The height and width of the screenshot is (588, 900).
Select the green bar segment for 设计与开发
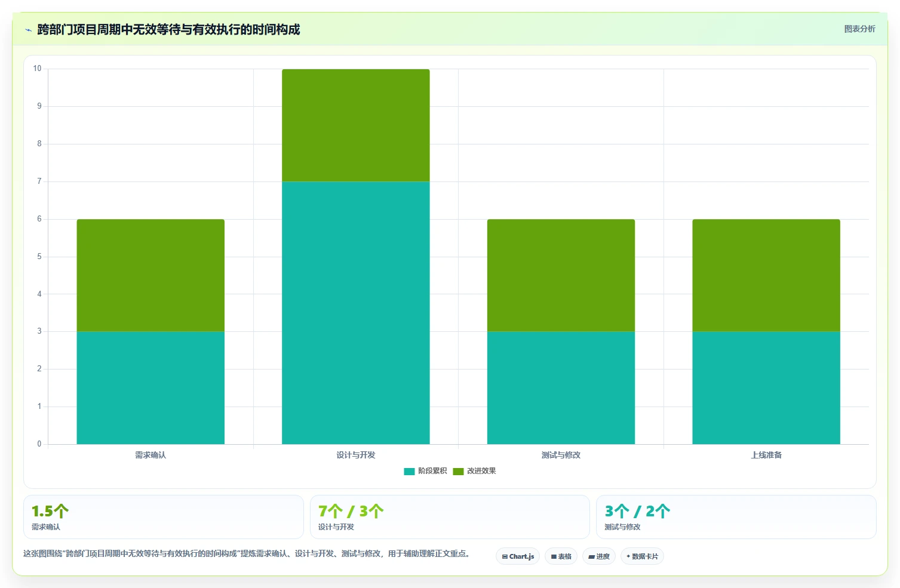356,125
